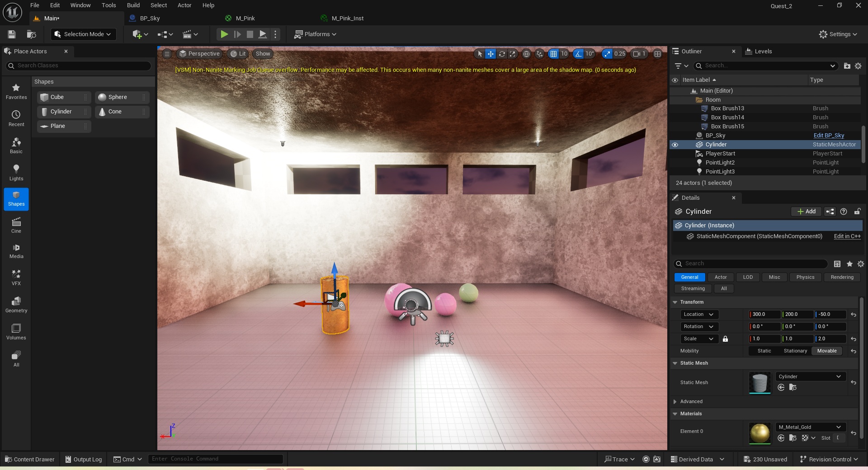The image size is (868, 470).
Task: Browse to Cylinder static mesh in Content Browser
Action: (x=793, y=387)
